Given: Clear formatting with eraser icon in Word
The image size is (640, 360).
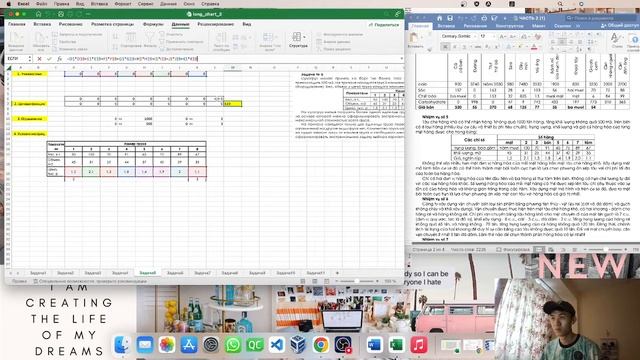Looking at the screenshot, I should coord(538,36).
